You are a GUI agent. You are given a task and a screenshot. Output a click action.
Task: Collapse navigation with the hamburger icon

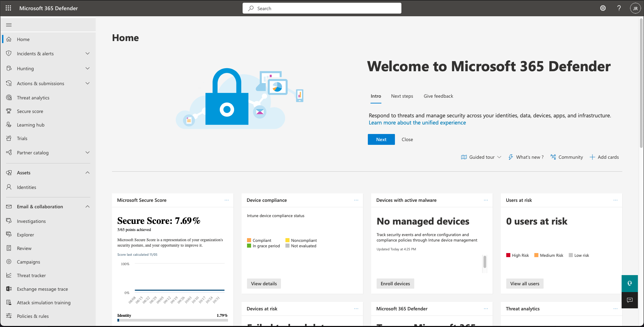point(9,25)
